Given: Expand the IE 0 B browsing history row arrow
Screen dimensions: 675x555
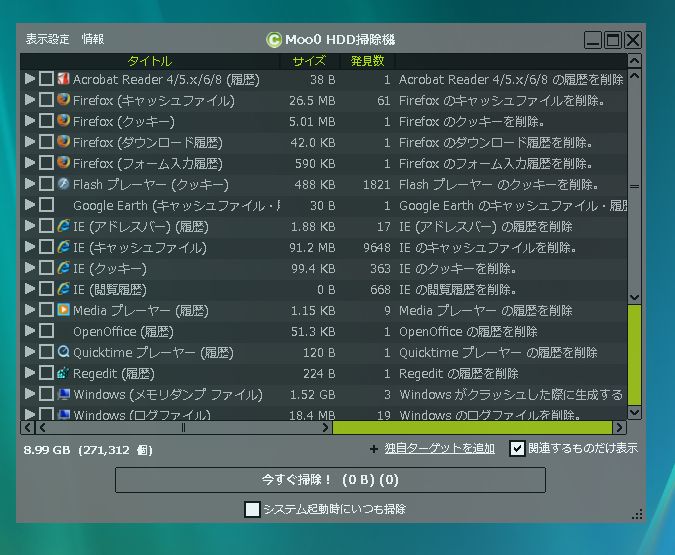Looking at the screenshot, I should click(x=30, y=288).
